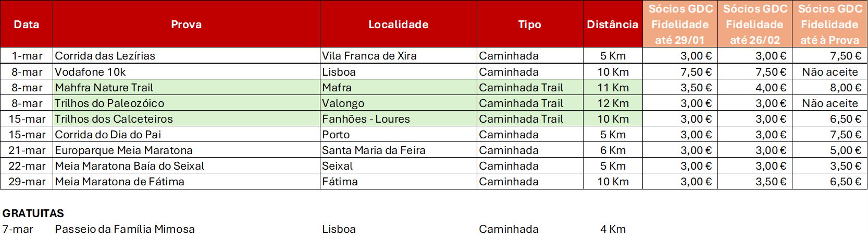Screen dimensions: 868x237
Task: Select the "GRATUITAS" section label
Action: (33, 213)
